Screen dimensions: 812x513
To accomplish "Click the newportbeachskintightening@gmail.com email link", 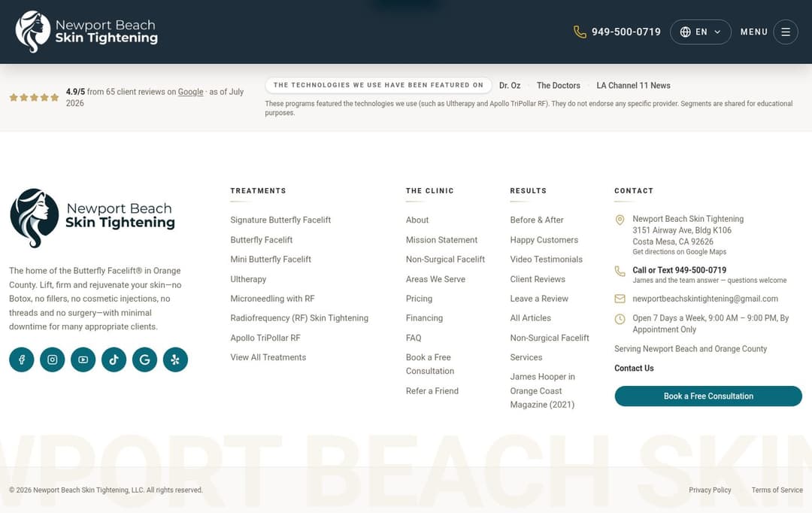I will click(704, 299).
